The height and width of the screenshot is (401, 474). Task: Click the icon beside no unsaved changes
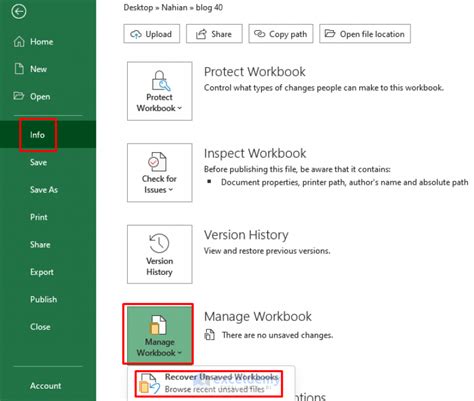(x=209, y=334)
